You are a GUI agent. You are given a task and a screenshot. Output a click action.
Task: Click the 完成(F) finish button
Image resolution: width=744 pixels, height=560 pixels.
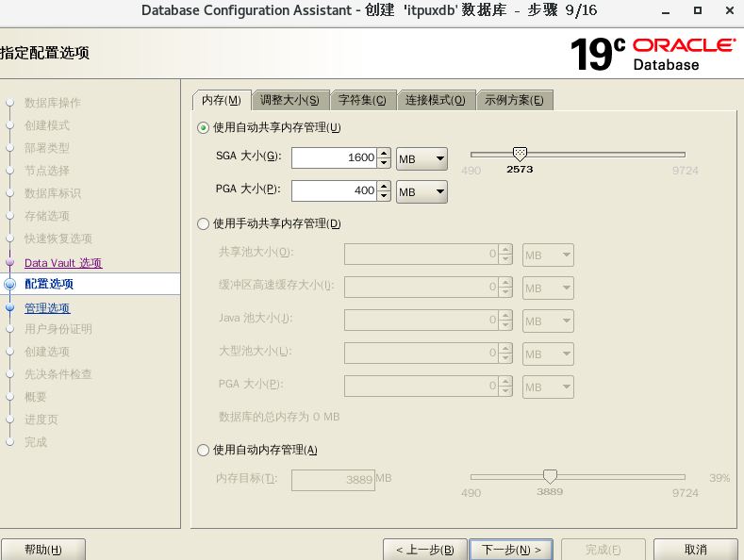coord(603,550)
